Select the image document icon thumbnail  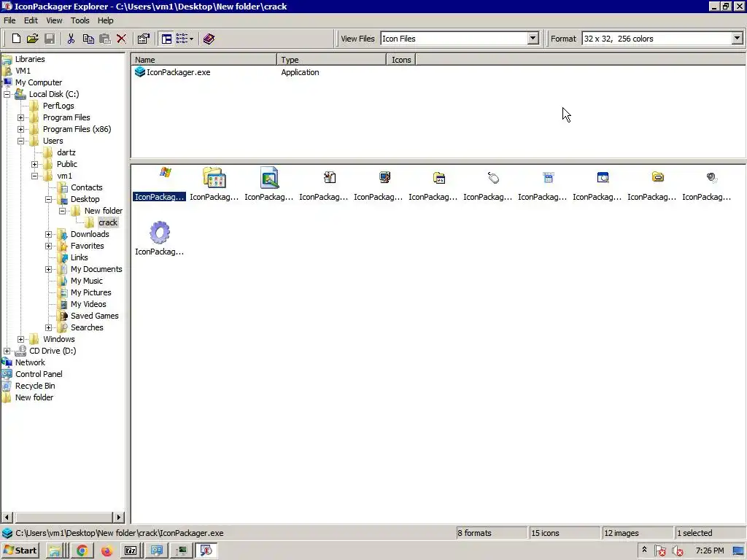tap(269, 178)
